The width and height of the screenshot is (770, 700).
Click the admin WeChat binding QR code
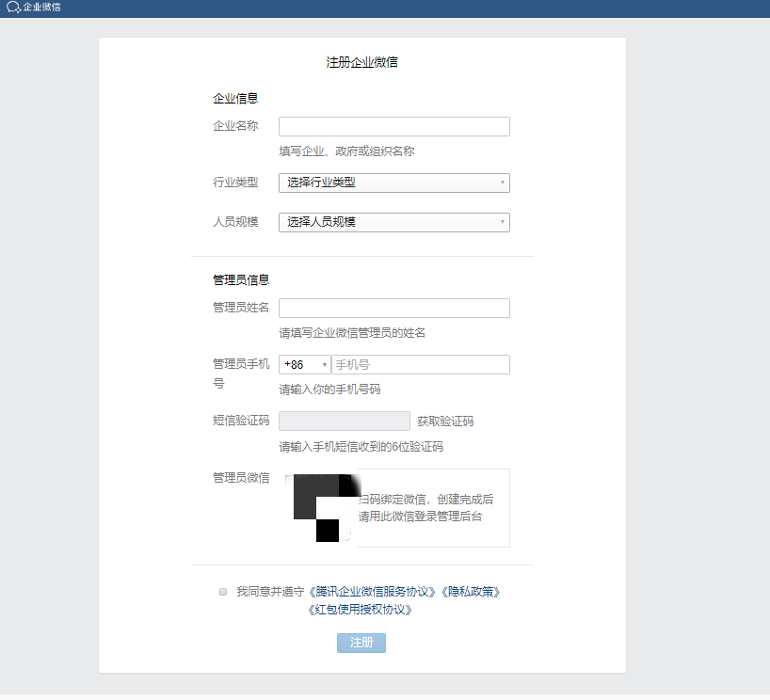pyautogui.click(x=320, y=508)
